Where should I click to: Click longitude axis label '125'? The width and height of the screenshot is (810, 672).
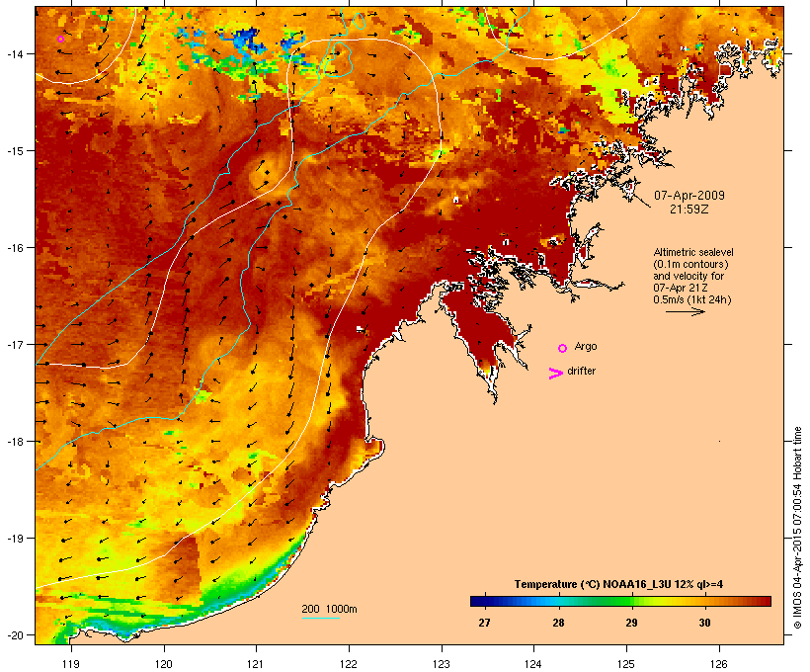pyautogui.click(x=626, y=664)
